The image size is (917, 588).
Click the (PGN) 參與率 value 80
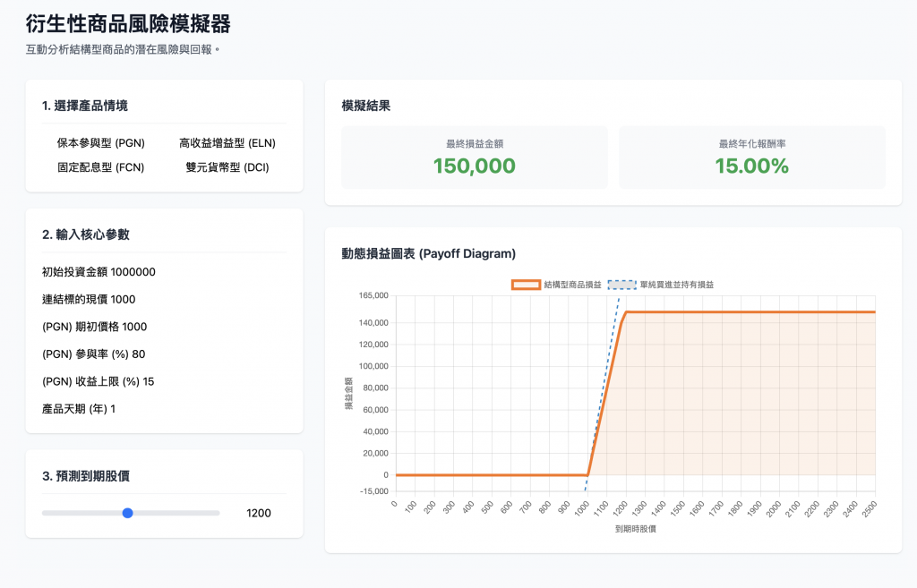tap(139, 354)
